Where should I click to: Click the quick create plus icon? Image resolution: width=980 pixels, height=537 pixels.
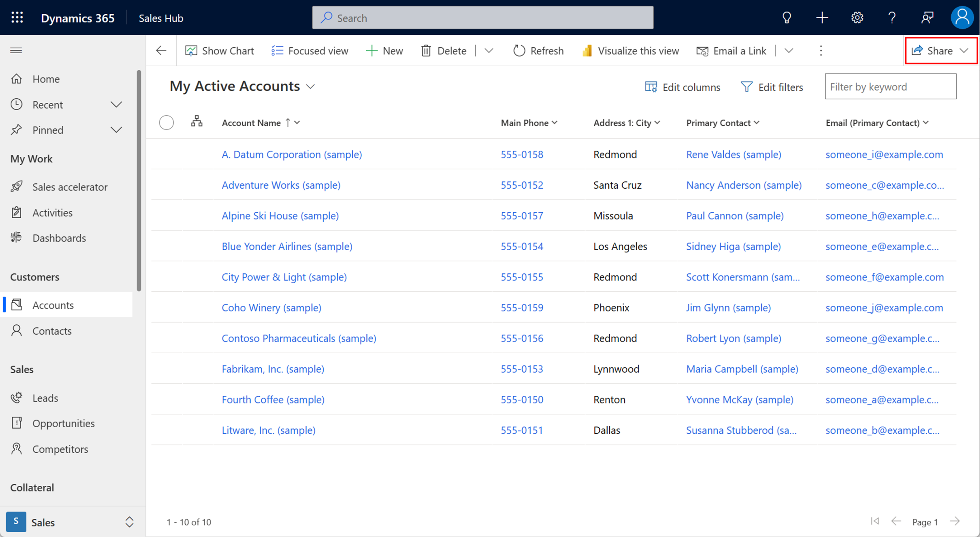822,17
